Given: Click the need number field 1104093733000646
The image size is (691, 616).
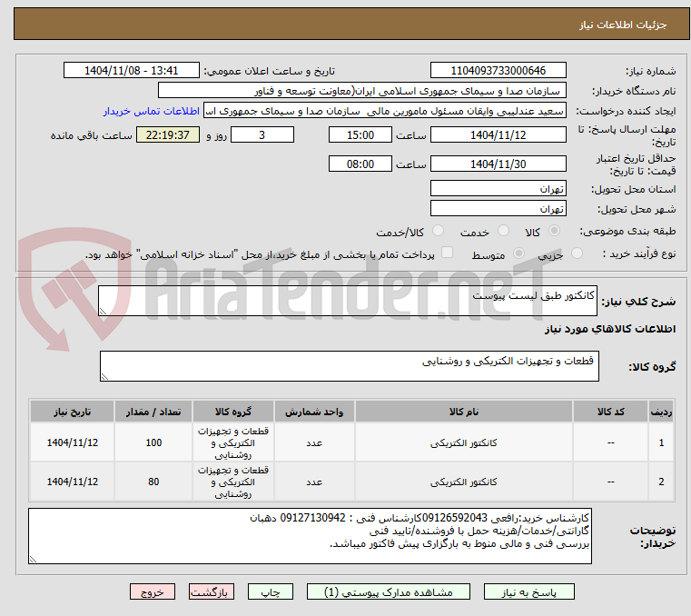Looking at the screenshot, I should tap(498, 71).
